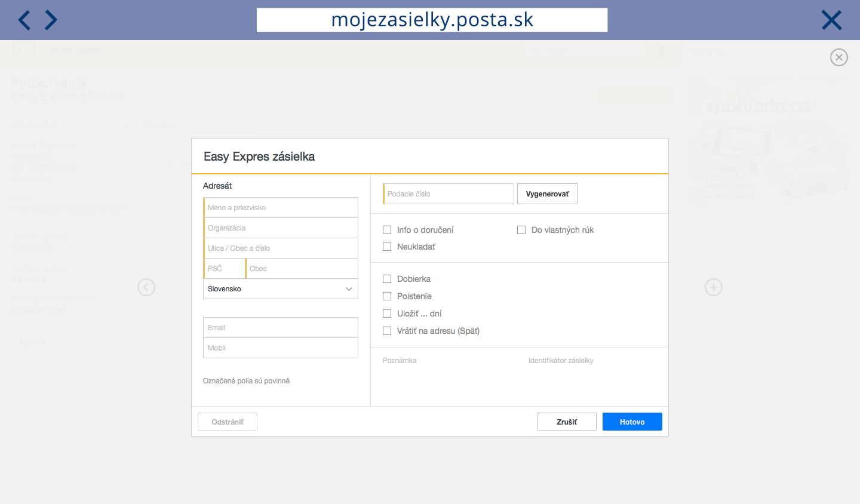Confirm with the Hotovo button
The width and height of the screenshot is (860, 504).
pyautogui.click(x=632, y=422)
